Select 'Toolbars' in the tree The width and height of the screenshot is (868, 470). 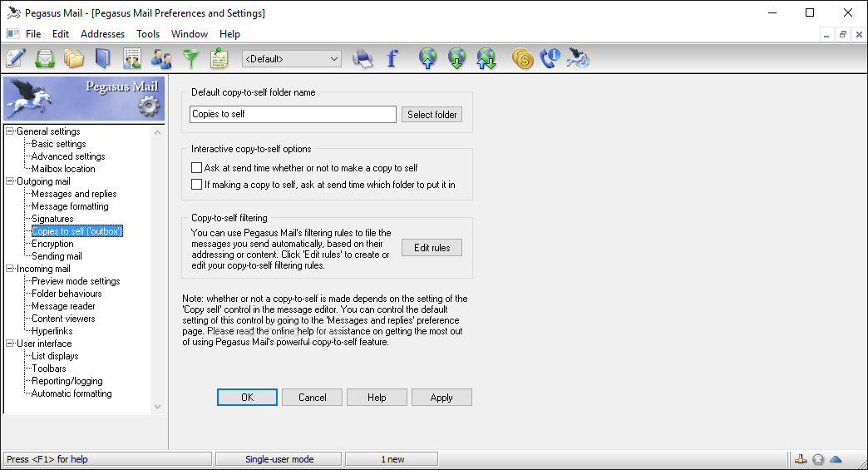point(49,369)
